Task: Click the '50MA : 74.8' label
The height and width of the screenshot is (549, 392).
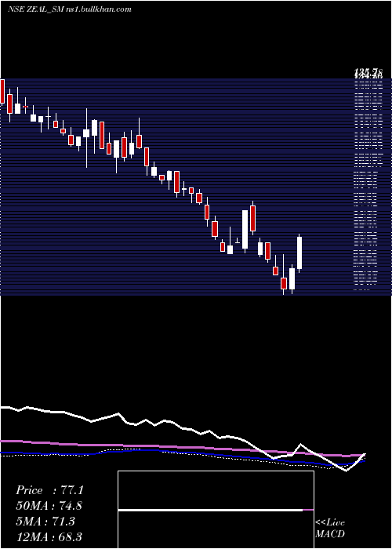Action: click(x=49, y=506)
